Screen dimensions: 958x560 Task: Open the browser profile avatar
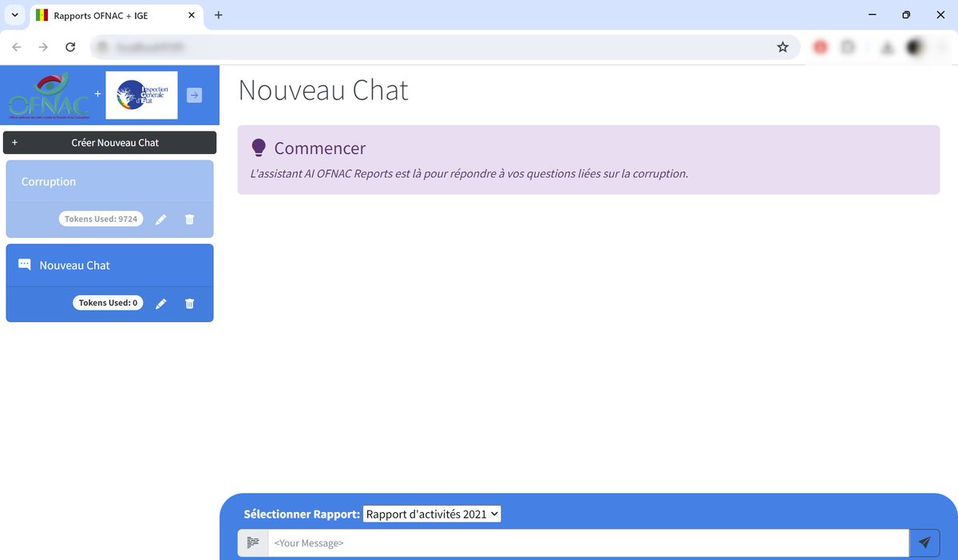pos(915,47)
